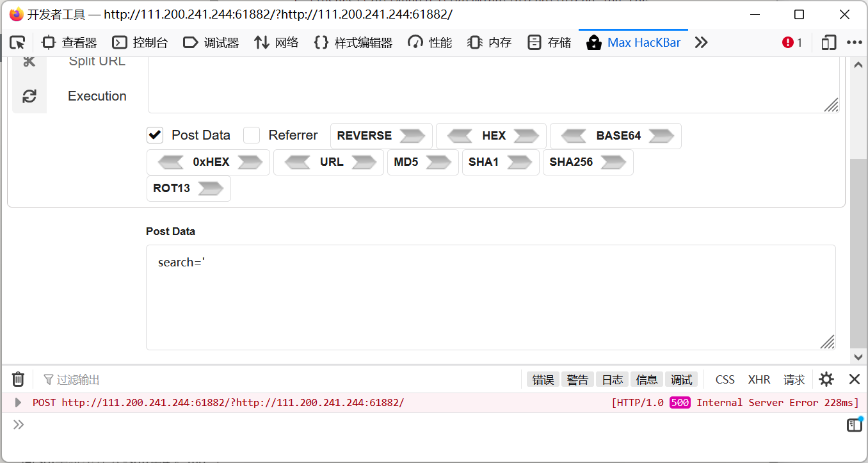The width and height of the screenshot is (868, 463).
Task: Switch to the 控制台 console tab
Action: 140,43
